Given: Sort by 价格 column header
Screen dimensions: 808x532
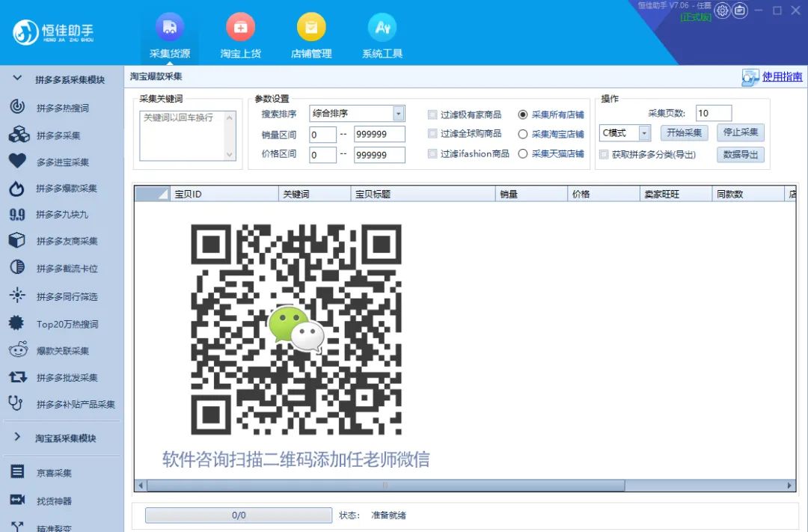Looking at the screenshot, I should (x=604, y=194).
